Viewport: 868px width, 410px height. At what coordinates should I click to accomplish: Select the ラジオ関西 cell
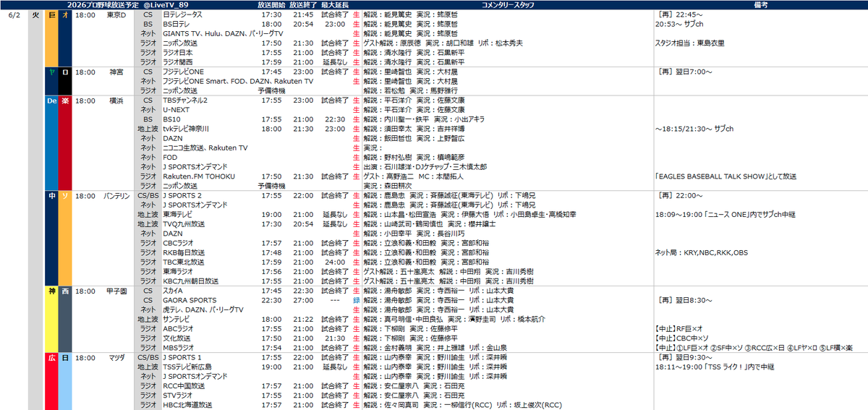[178, 62]
